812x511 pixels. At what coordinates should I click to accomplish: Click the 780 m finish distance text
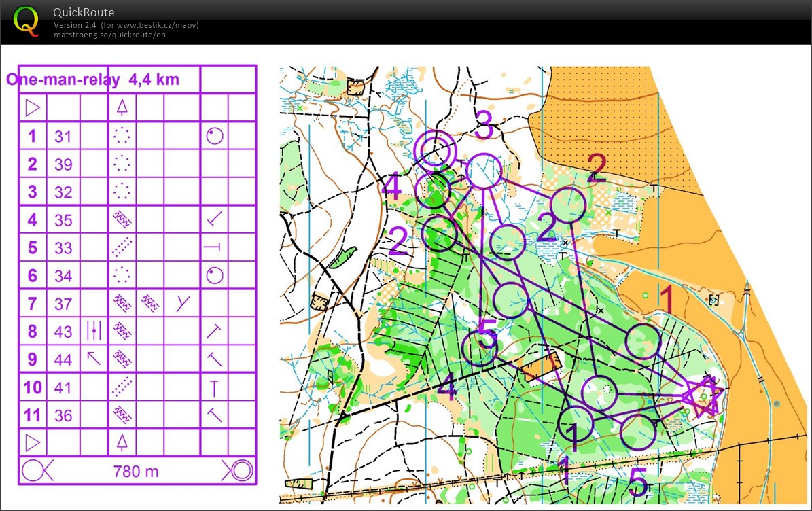[x=137, y=470]
